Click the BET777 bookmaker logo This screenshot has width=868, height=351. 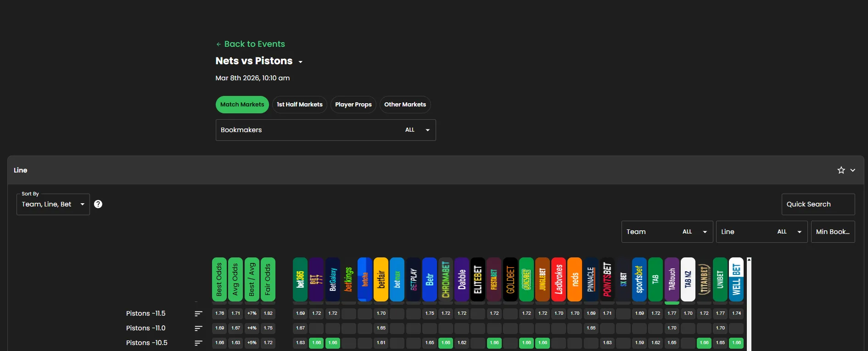pos(316,279)
